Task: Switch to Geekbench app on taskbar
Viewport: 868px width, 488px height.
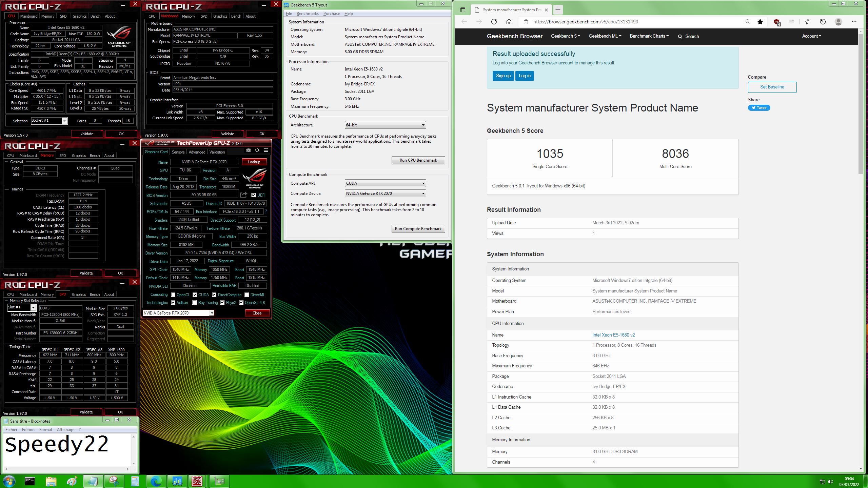Action: click(x=177, y=481)
